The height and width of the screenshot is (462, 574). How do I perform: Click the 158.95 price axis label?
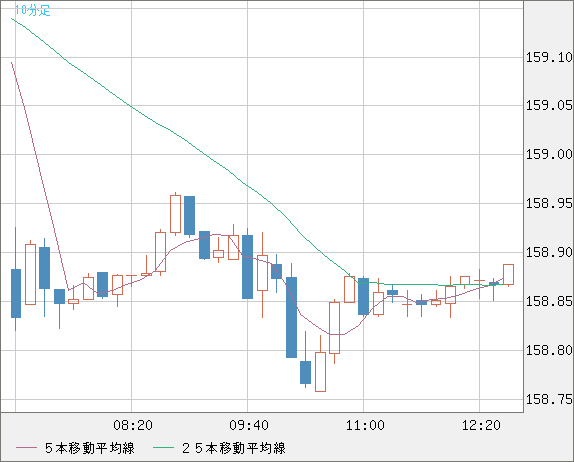[x=549, y=203]
